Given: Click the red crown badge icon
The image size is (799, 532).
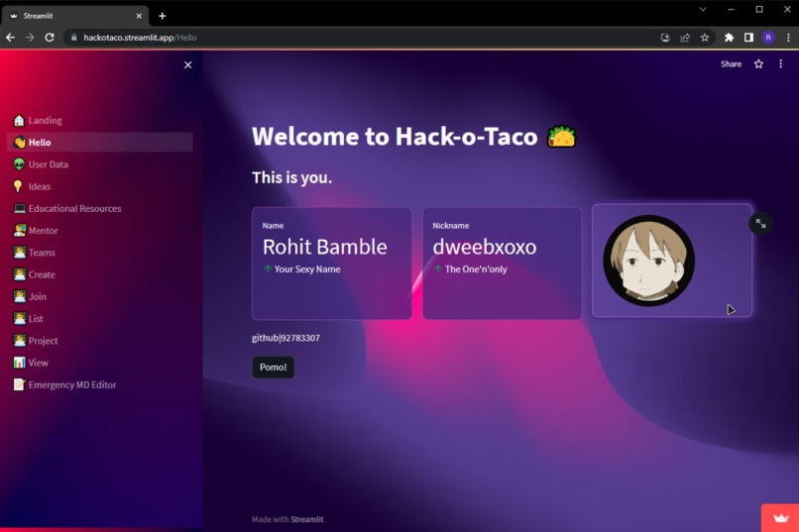Looking at the screenshot, I should point(780,518).
